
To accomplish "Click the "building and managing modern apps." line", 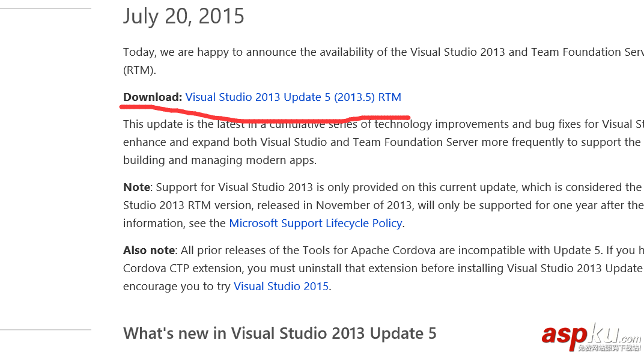I will (x=219, y=160).
